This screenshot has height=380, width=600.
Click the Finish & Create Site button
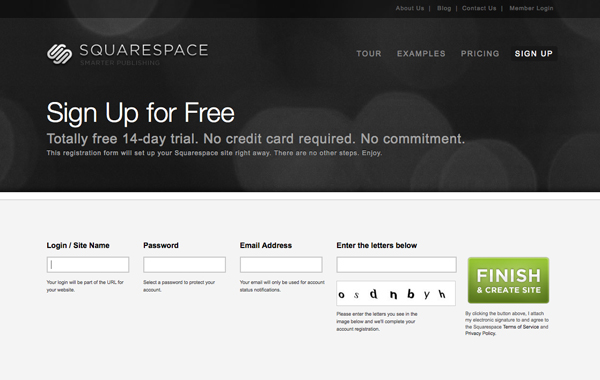point(508,281)
